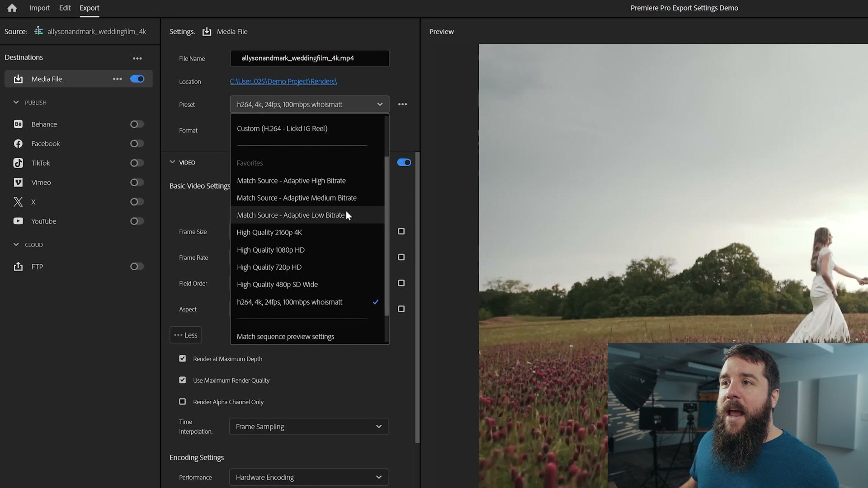Click the Media File export icon in Destinations
The width and height of the screenshot is (868, 488).
18,79
